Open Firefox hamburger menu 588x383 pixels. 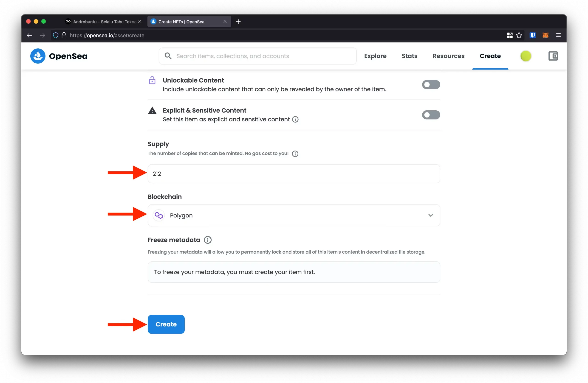[558, 35]
